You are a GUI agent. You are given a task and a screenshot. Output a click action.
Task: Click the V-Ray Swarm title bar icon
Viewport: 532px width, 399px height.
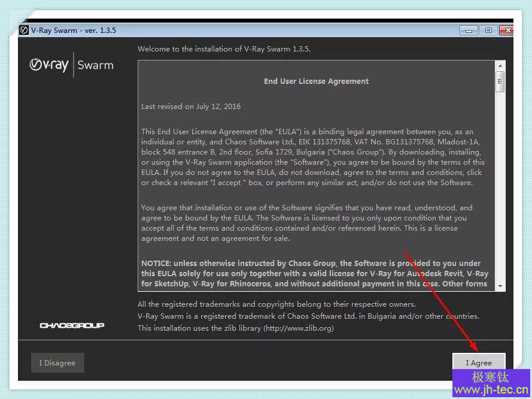[24, 30]
